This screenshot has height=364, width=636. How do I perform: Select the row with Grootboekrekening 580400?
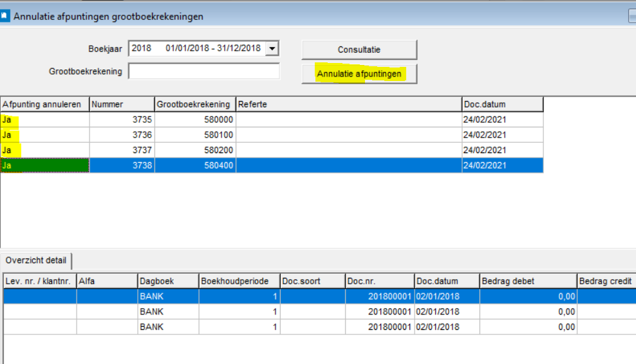[x=195, y=165]
